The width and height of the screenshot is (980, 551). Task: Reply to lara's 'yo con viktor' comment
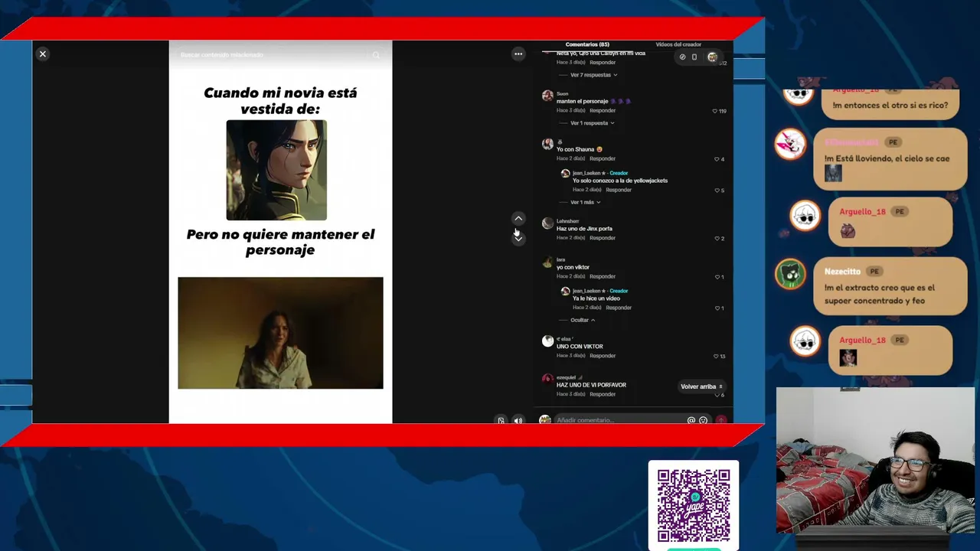pos(603,276)
